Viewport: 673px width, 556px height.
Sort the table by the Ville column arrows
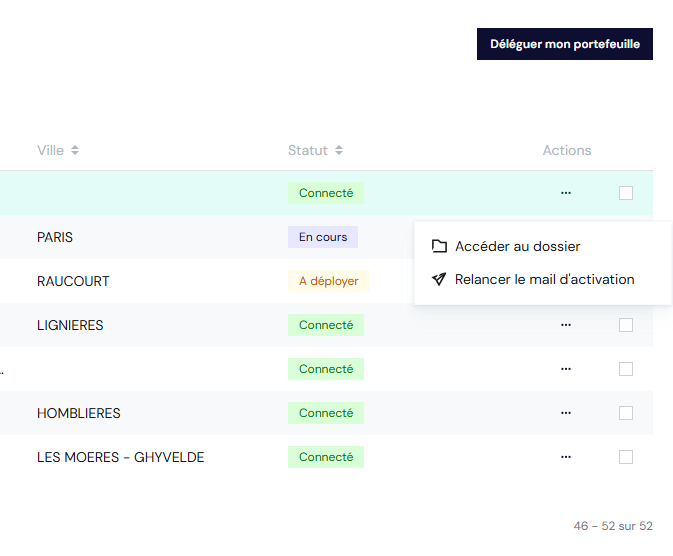coord(75,151)
